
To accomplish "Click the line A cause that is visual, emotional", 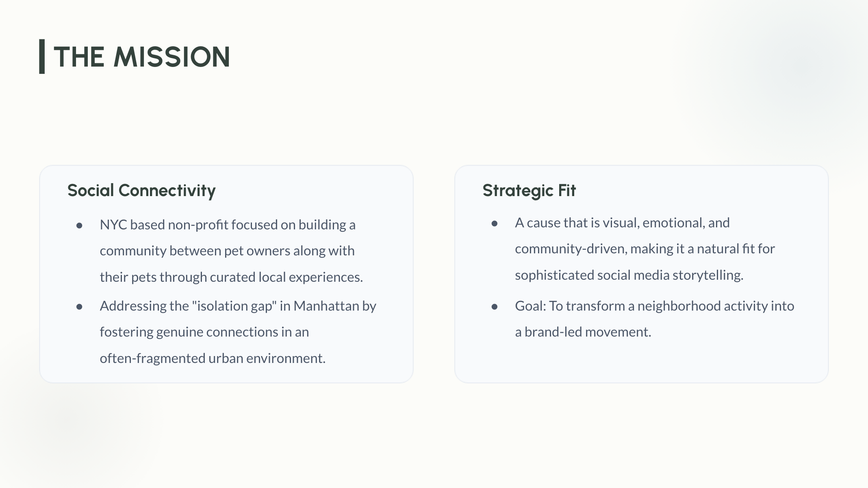I will coord(622,222).
